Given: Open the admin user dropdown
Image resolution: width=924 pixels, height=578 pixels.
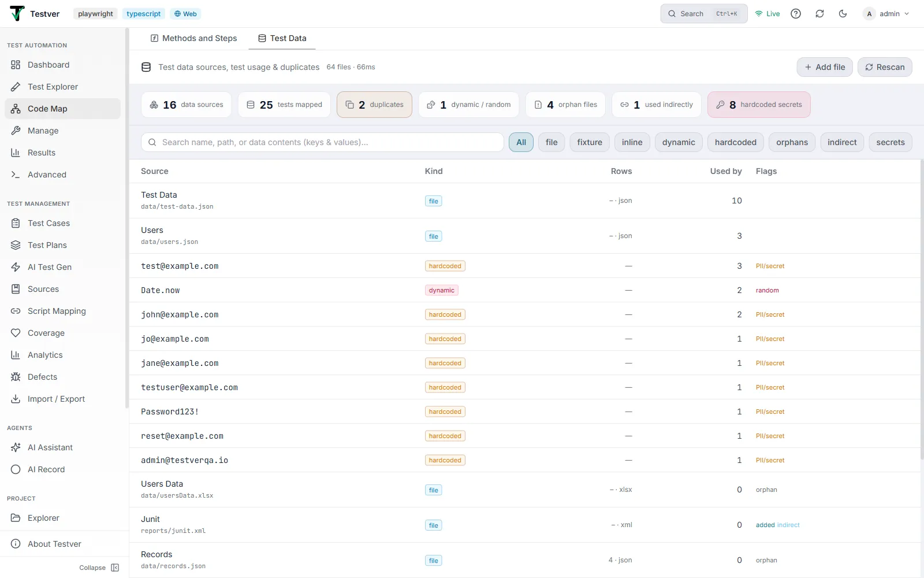Looking at the screenshot, I should click(x=886, y=14).
